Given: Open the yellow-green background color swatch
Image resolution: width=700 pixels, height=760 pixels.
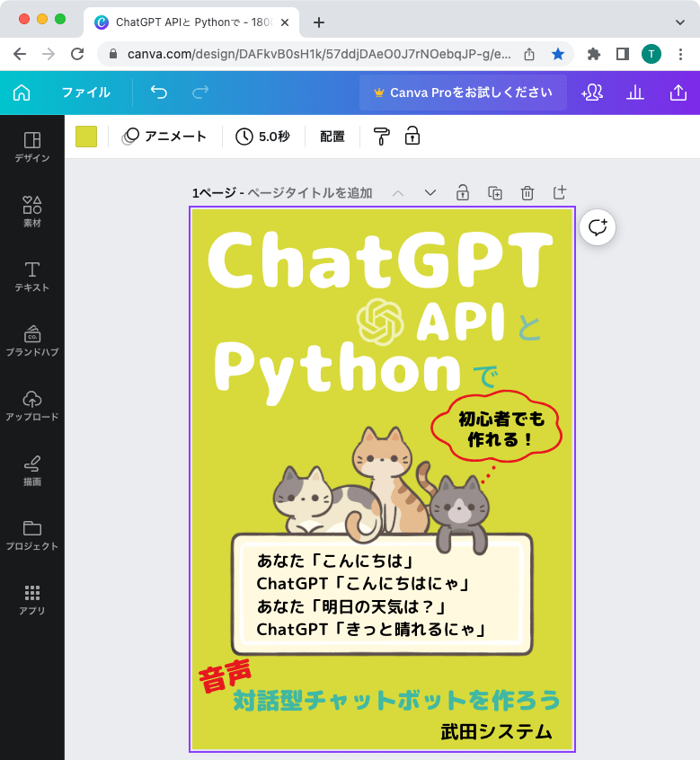Looking at the screenshot, I should (86, 137).
